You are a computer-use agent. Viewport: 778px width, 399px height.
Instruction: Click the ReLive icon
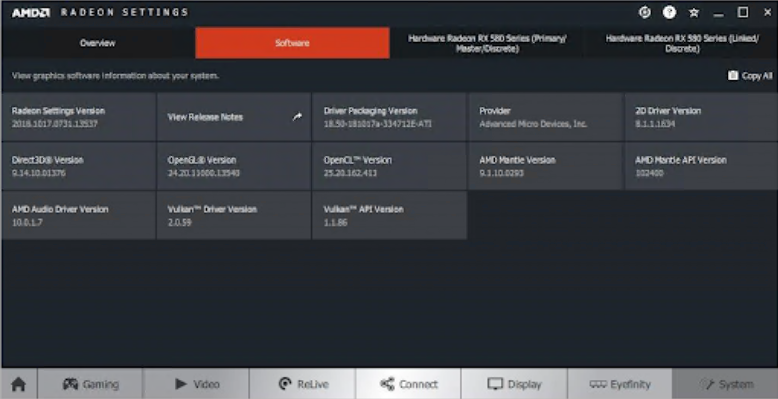tap(285, 384)
